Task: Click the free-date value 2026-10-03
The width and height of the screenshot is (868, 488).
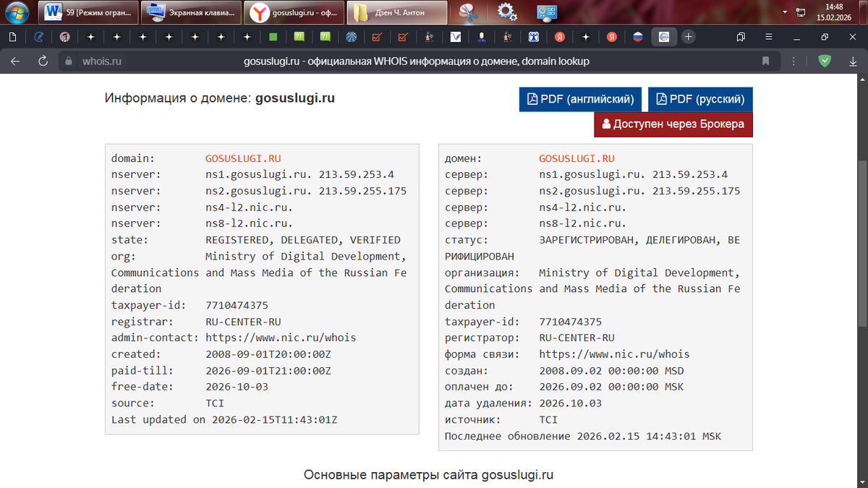Action: click(x=237, y=387)
